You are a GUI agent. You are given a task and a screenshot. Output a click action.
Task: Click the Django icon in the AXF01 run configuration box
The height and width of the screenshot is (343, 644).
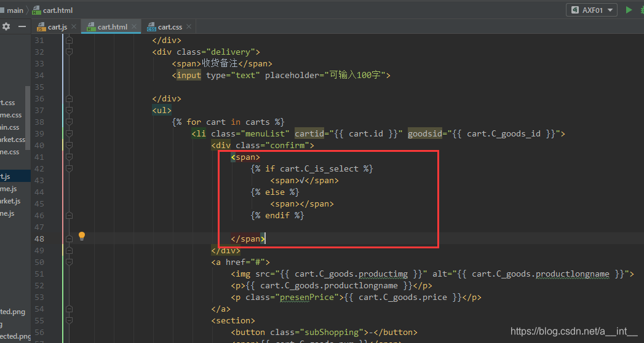(x=575, y=10)
